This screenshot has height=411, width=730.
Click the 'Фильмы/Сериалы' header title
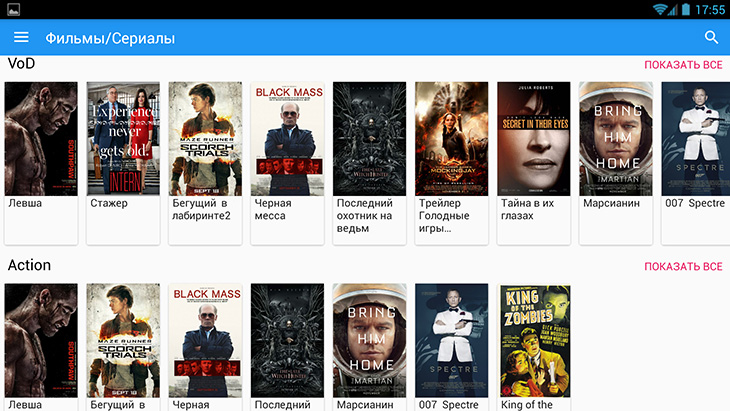(x=110, y=38)
